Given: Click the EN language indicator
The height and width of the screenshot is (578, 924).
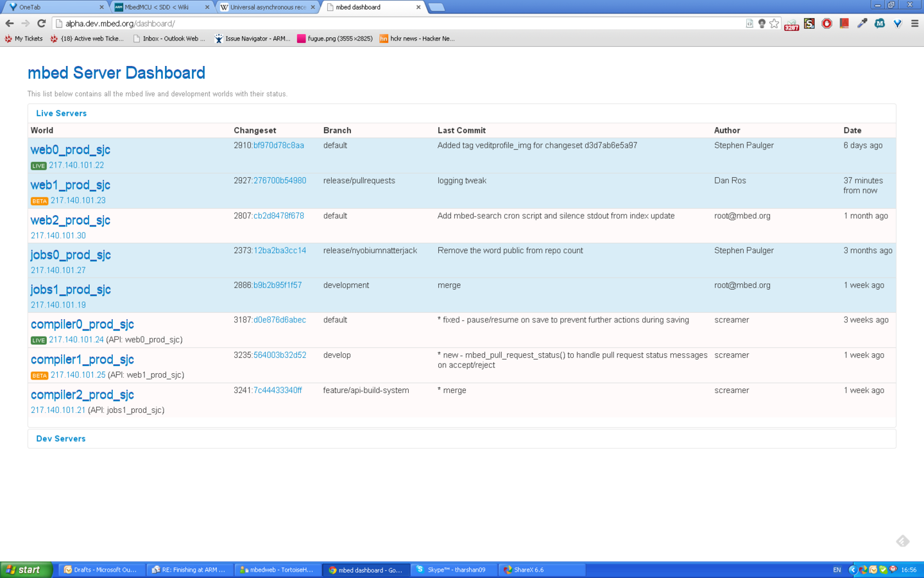Looking at the screenshot, I should click(837, 570).
